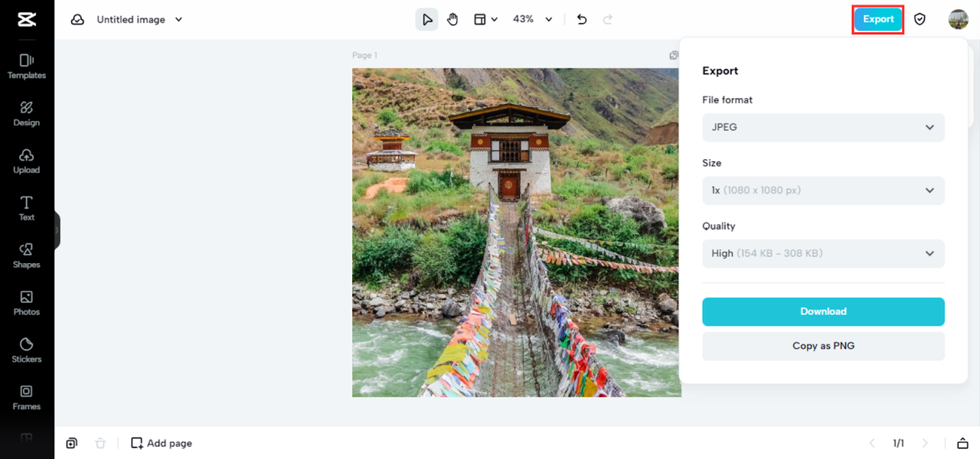Image resolution: width=980 pixels, height=459 pixels.
Task: Click the Copy as PNG button
Action: click(823, 346)
